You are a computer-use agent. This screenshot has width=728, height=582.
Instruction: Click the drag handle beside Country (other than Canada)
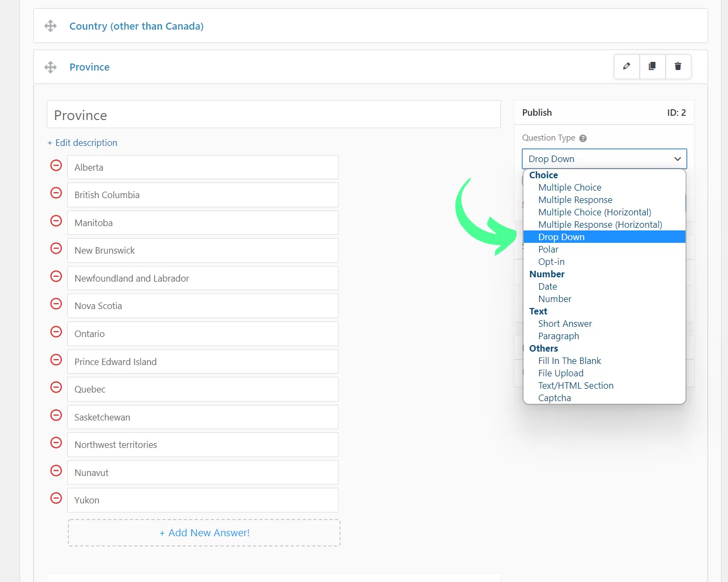click(x=51, y=26)
